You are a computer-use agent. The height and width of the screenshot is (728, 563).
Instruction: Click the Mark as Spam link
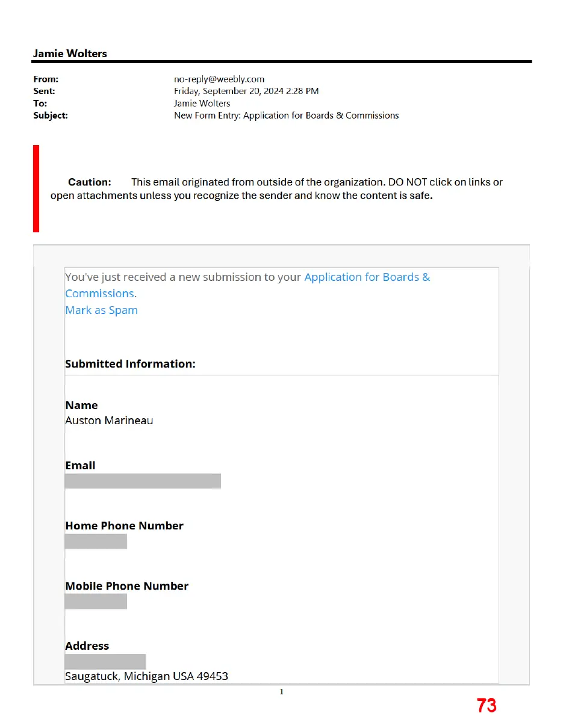click(x=101, y=310)
